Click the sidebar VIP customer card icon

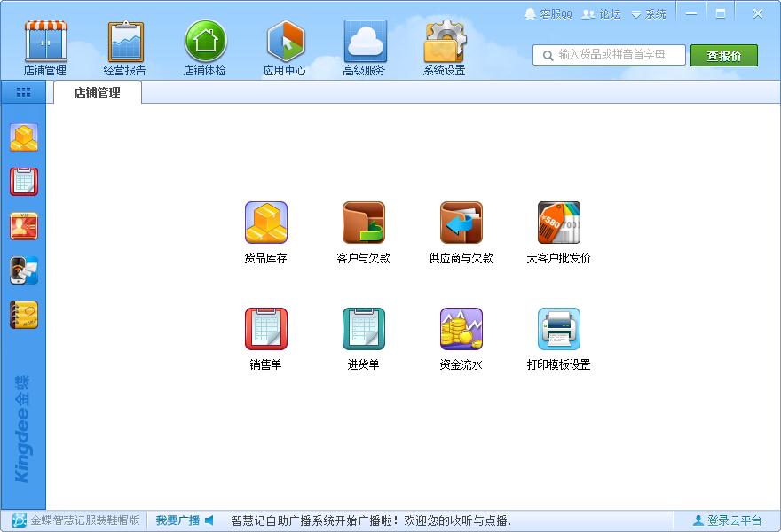coord(24,226)
